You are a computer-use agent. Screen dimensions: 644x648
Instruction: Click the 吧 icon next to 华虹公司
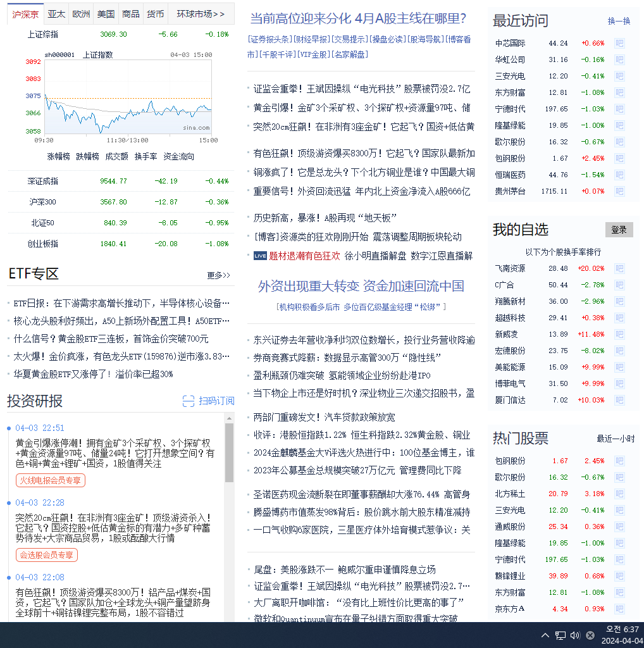click(x=619, y=60)
